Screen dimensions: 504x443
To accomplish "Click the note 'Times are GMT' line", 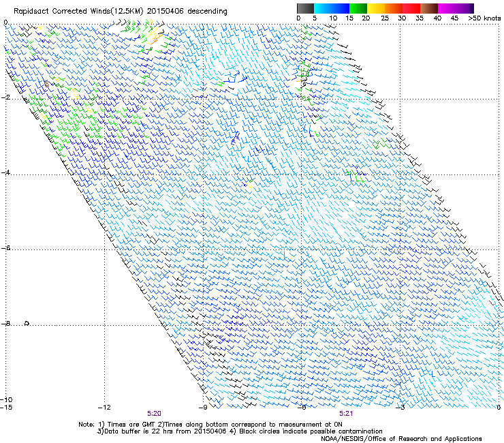I will 210,425.
